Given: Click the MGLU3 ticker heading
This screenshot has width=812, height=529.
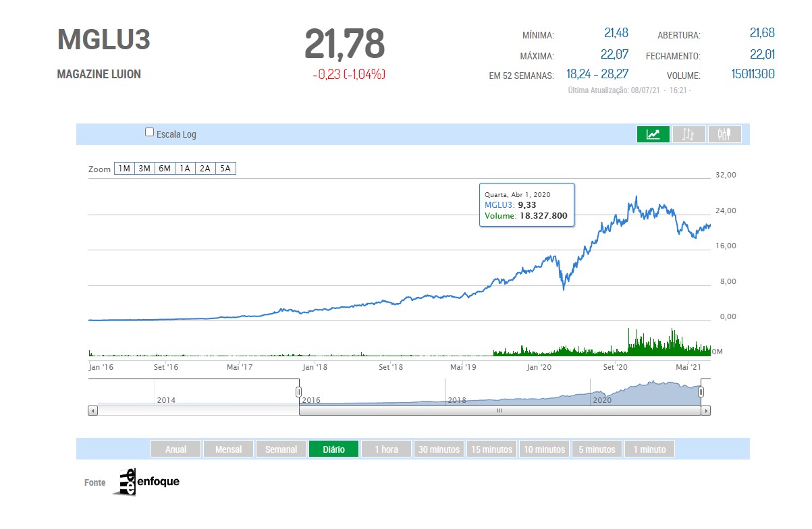Looking at the screenshot, I should coord(104,40).
